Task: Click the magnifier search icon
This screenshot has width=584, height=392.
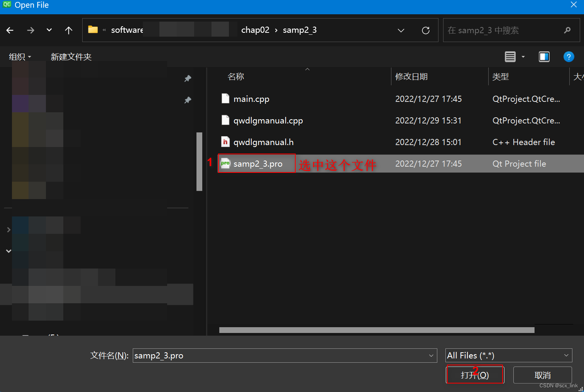Action: pyautogui.click(x=567, y=30)
